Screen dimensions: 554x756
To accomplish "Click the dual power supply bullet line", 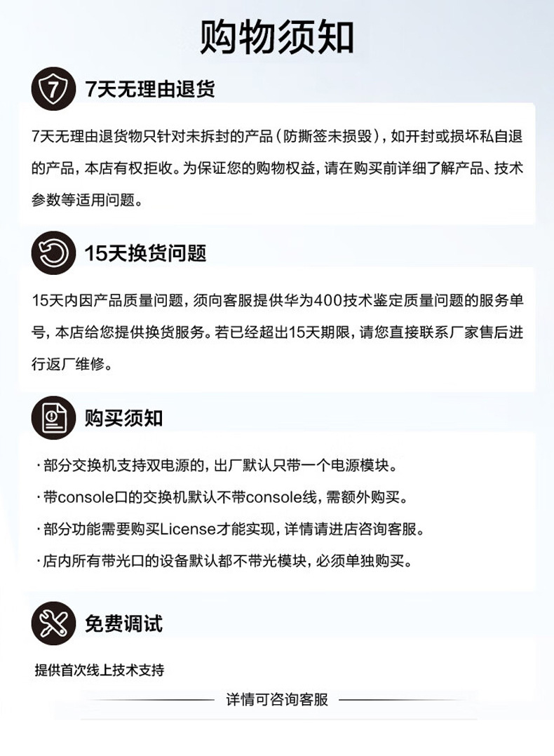I will click(x=217, y=465).
